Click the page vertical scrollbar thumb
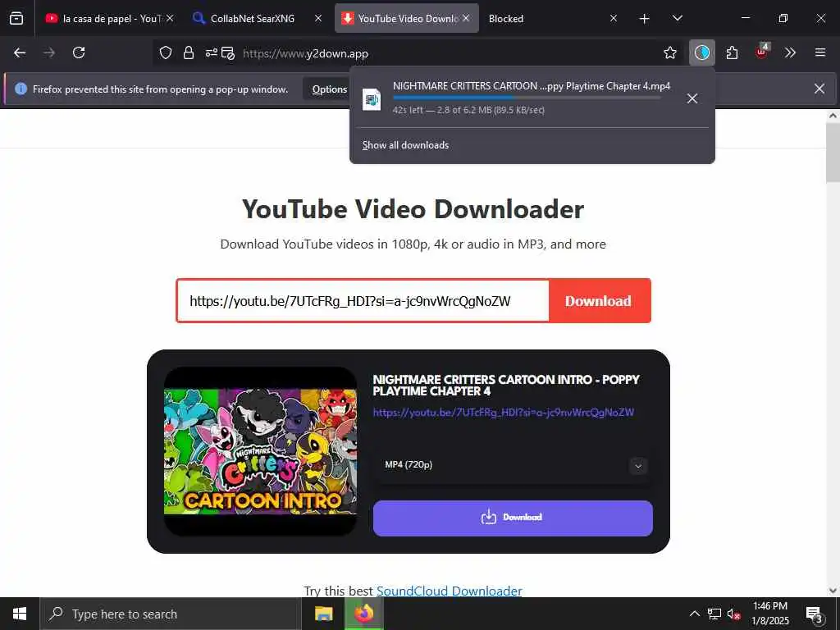The width and height of the screenshot is (840, 630). click(833, 153)
